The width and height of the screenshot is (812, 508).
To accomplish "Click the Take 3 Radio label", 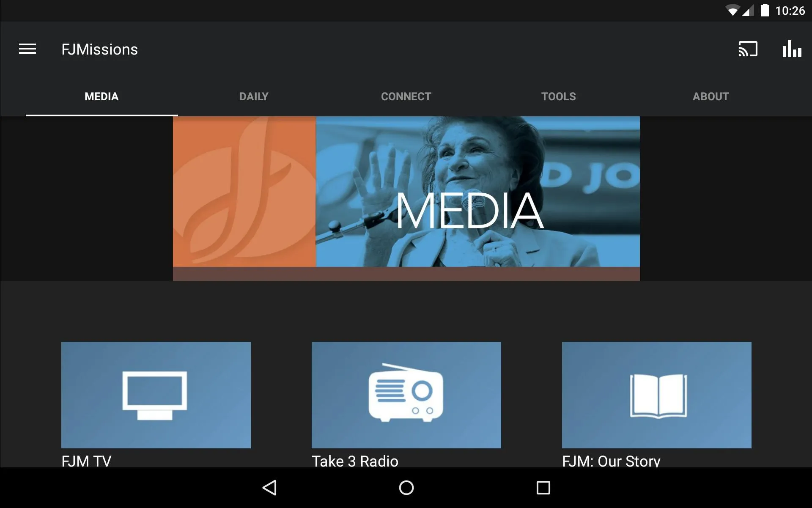I will 355,461.
